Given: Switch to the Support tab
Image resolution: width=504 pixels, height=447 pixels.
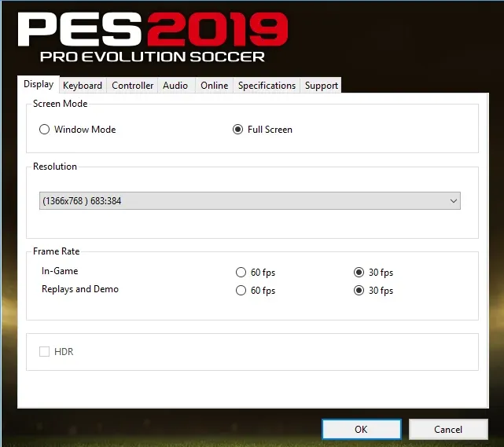Looking at the screenshot, I should 321,86.
